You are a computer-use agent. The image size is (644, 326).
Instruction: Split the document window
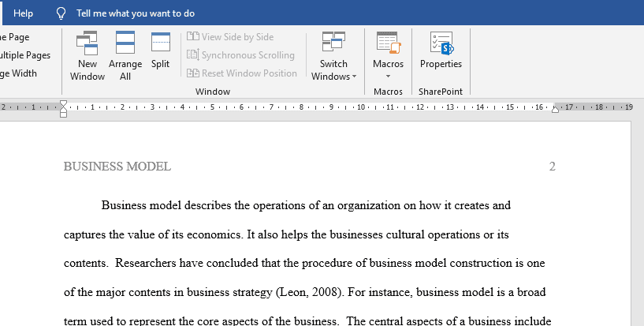pos(160,51)
